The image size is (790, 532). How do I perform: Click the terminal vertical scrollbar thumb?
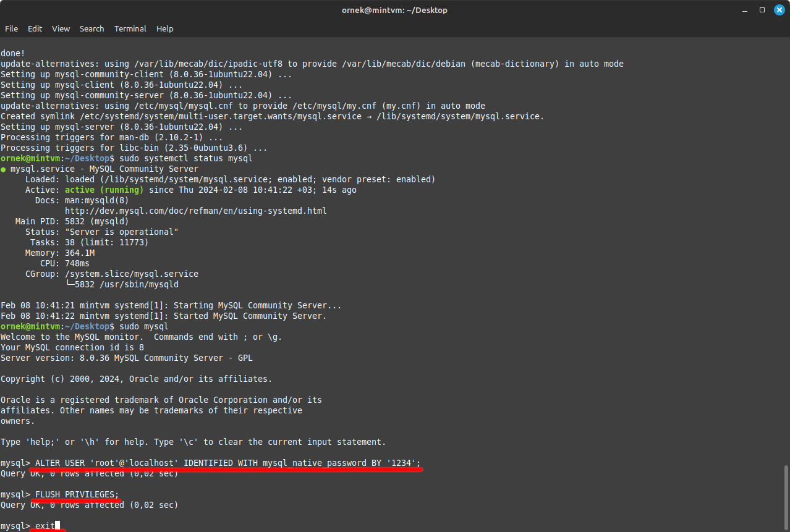coord(786,496)
